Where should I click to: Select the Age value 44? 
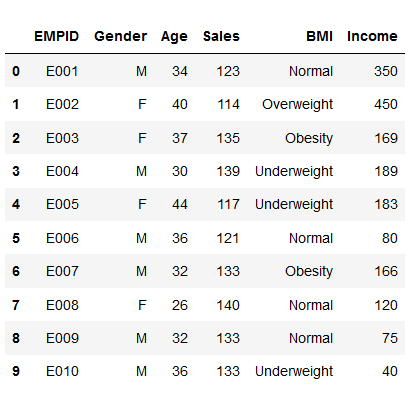[x=180, y=204]
